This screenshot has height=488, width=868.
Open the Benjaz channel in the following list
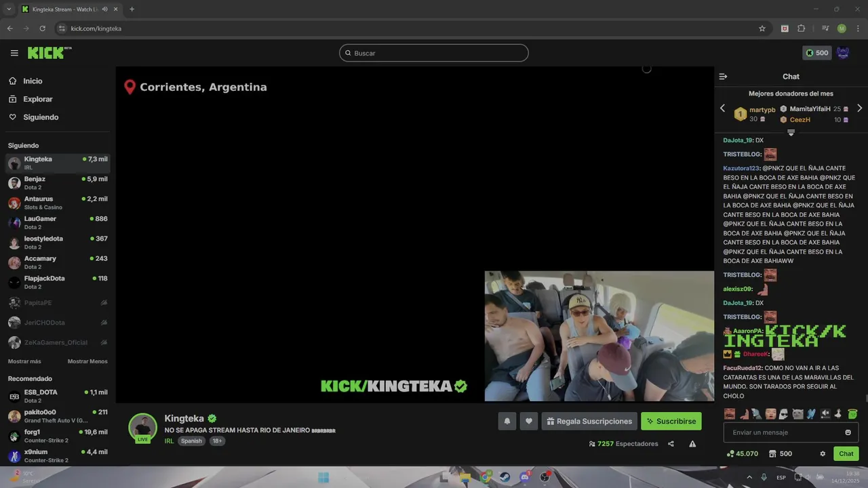pyautogui.click(x=58, y=183)
